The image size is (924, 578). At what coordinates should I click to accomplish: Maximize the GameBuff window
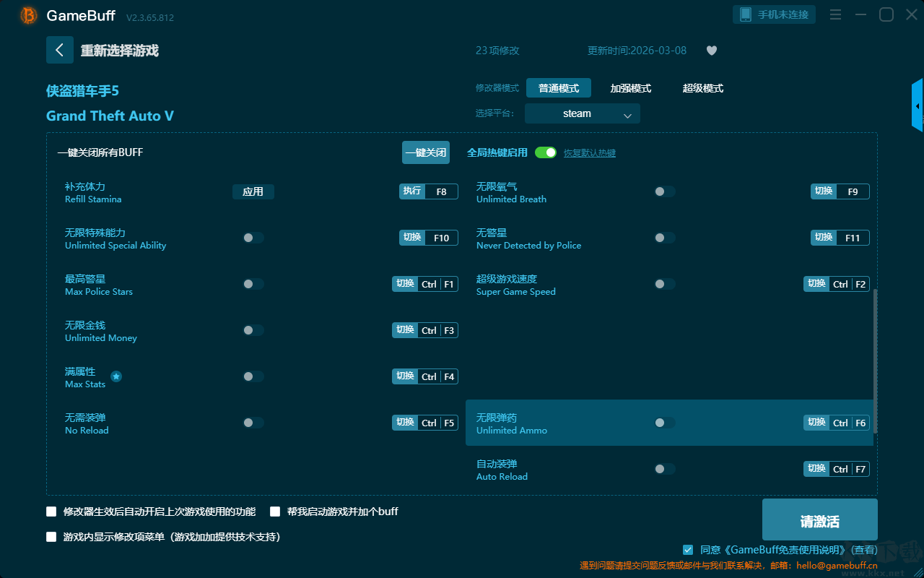pyautogui.click(x=886, y=14)
